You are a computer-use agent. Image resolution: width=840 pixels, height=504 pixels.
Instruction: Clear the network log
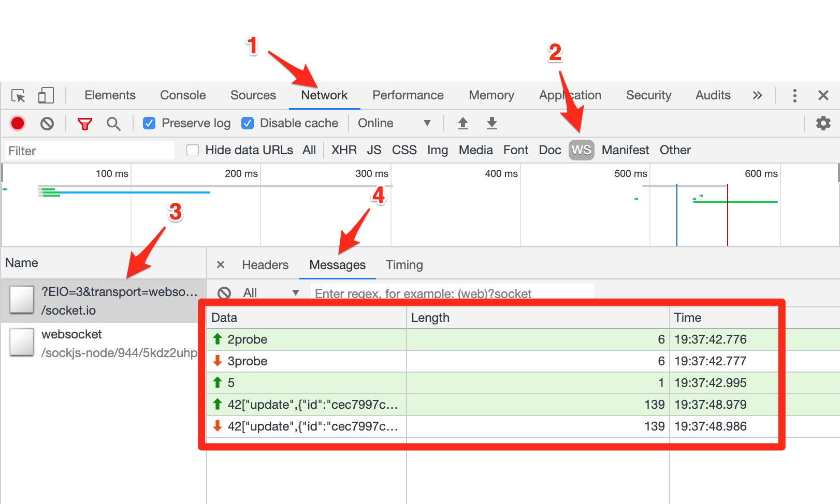pyautogui.click(x=47, y=123)
